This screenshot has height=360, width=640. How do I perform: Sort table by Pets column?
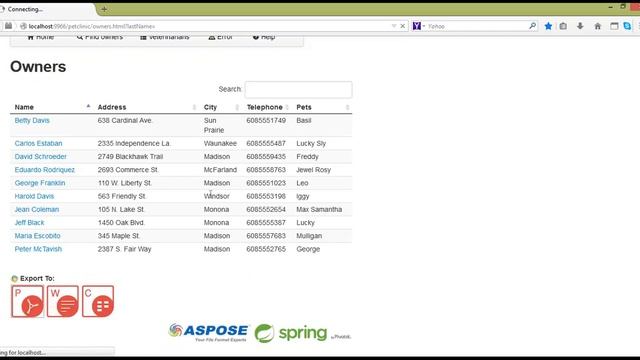[x=322, y=107]
